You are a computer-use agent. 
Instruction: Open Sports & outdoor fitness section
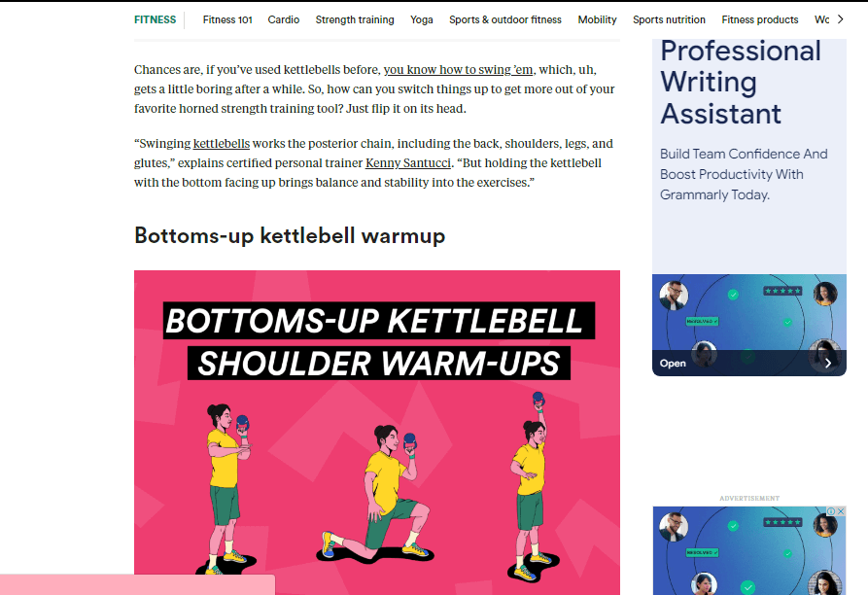[504, 19]
